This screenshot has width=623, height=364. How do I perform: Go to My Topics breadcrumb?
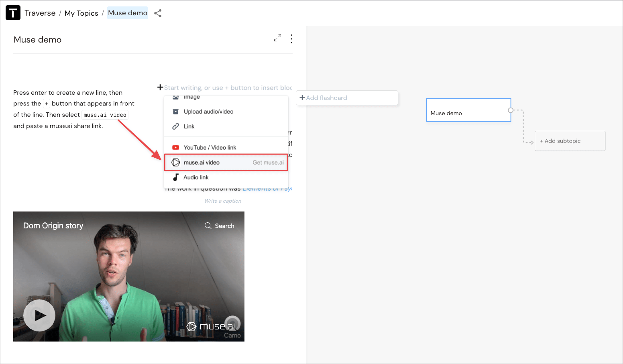81,13
